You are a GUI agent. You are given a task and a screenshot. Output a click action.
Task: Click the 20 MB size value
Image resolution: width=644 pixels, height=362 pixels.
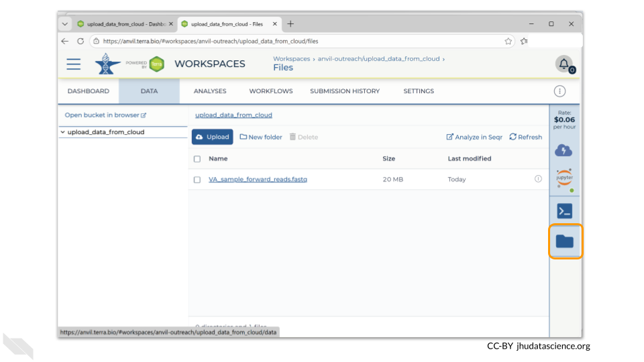(x=393, y=180)
